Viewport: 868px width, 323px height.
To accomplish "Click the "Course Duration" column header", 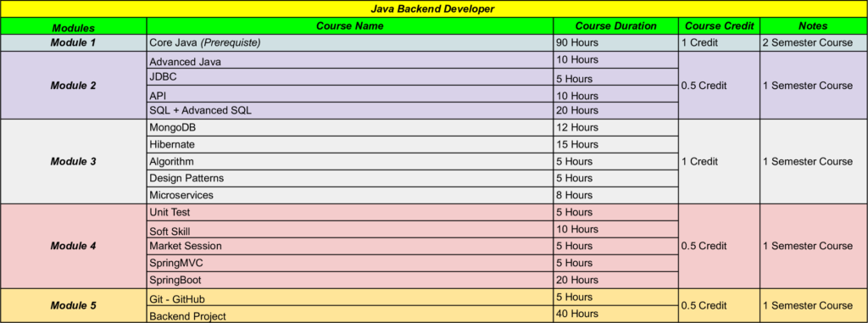I will pos(616,26).
